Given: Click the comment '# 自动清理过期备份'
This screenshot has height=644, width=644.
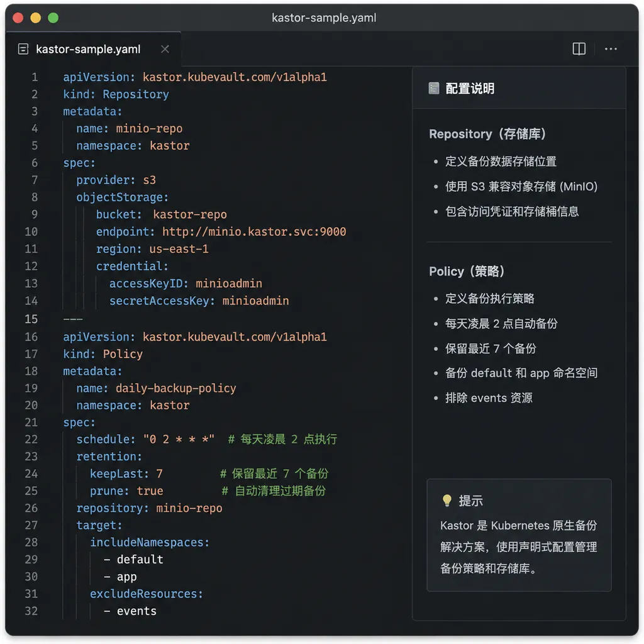Looking at the screenshot, I should 274,491.
